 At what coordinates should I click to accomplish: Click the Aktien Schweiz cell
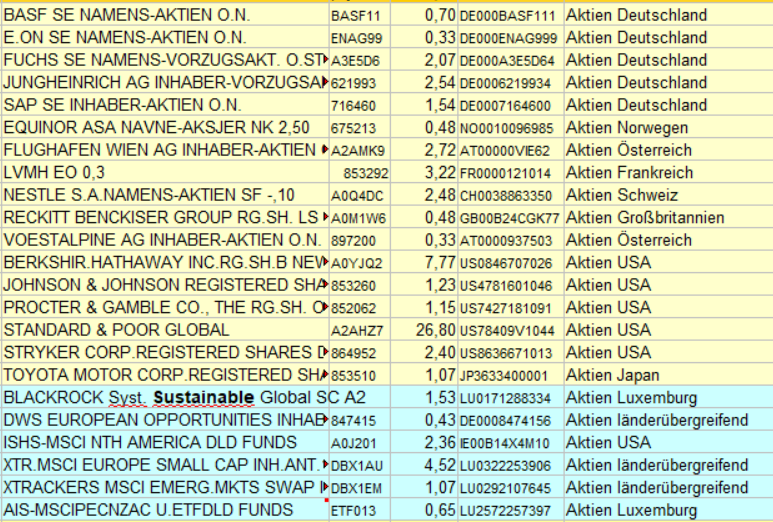coord(668,195)
